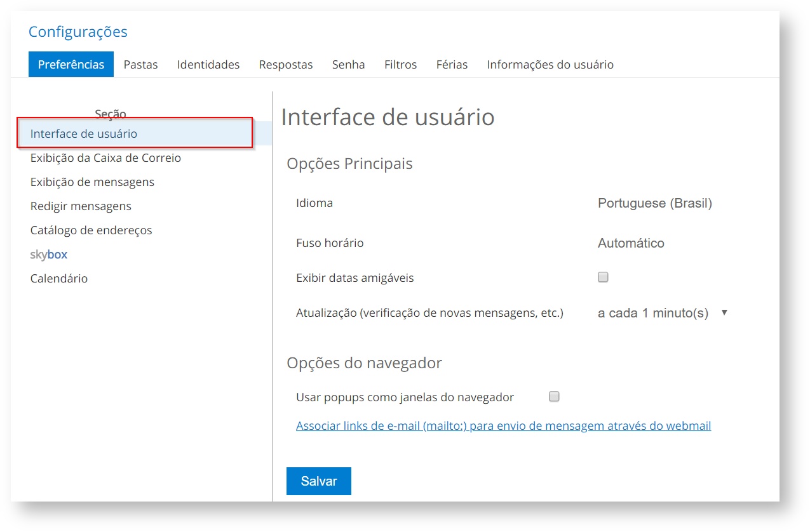
Task: Select Exibição da Caixa de Correio section
Action: click(105, 158)
